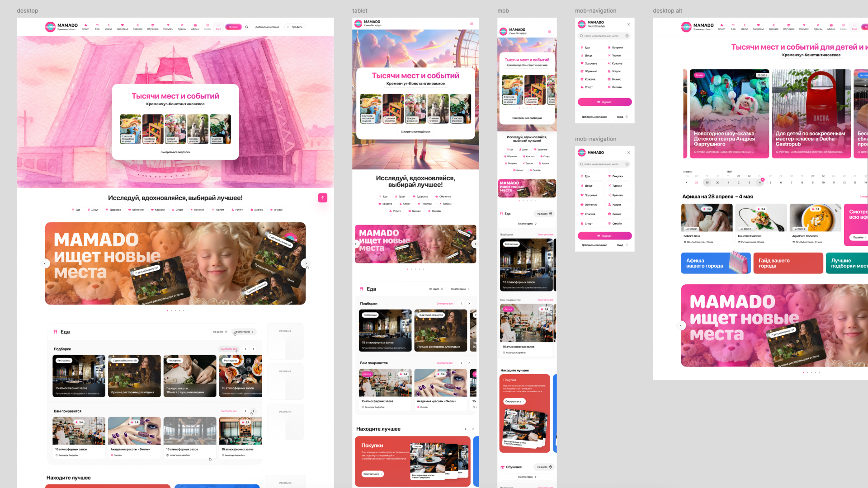The image size is (868, 488).
Task: Close the upper mob-navigation menu with X
Action: click(628, 24)
